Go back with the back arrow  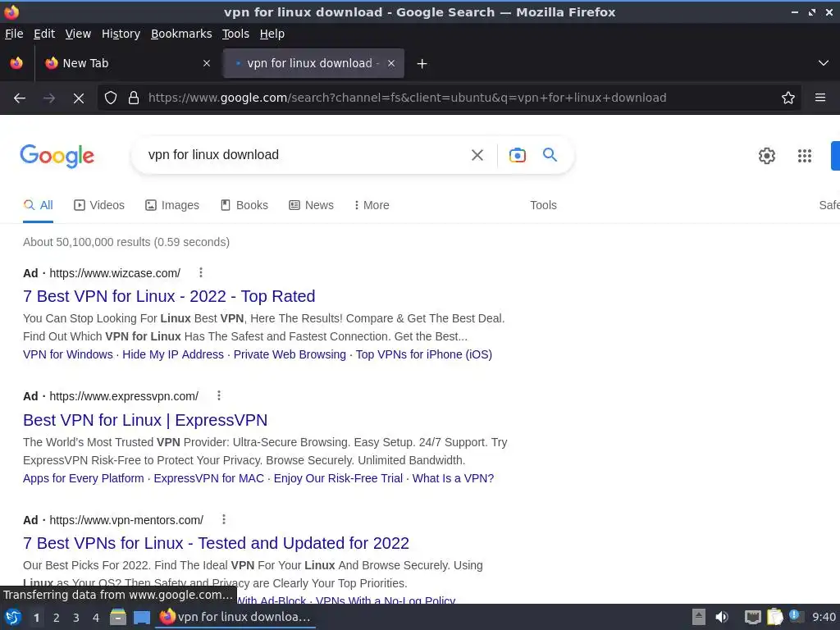pyautogui.click(x=20, y=98)
